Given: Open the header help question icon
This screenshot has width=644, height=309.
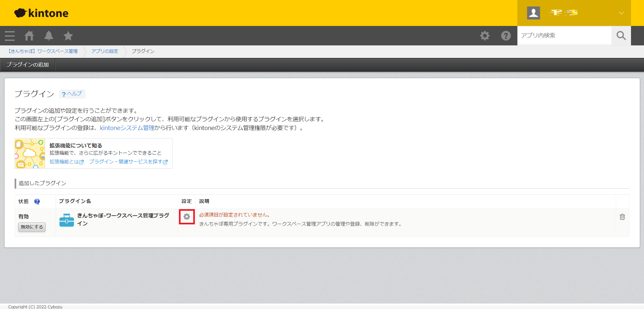Looking at the screenshot, I should tap(506, 36).
